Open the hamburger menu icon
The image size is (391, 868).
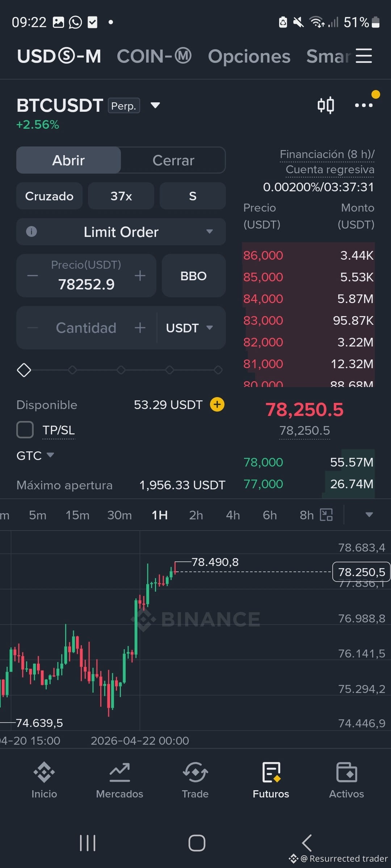364,56
